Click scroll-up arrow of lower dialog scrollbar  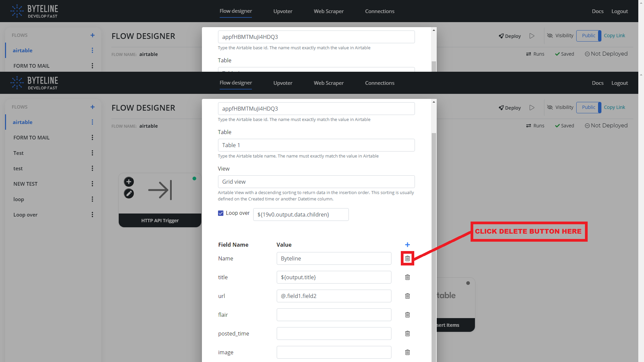click(x=434, y=102)
